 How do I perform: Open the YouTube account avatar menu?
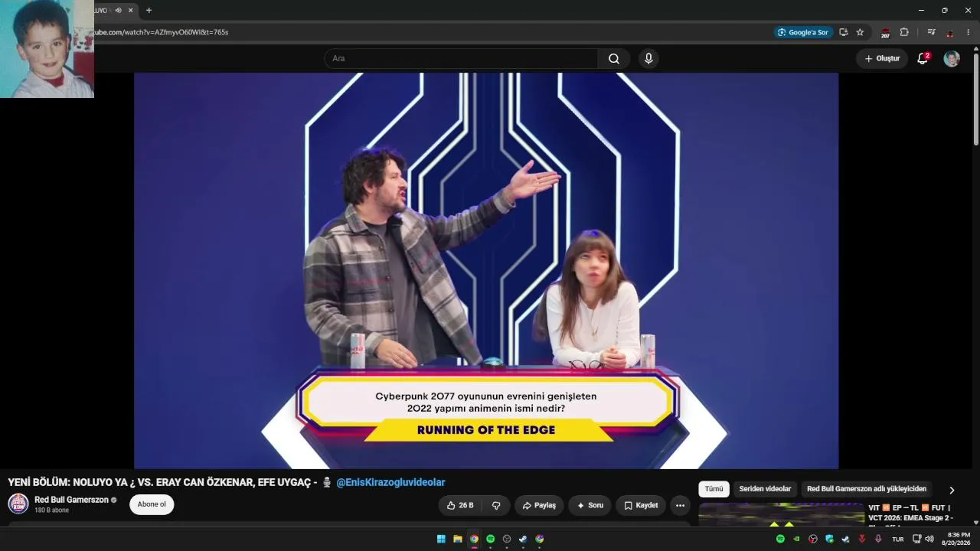[952, 59]
